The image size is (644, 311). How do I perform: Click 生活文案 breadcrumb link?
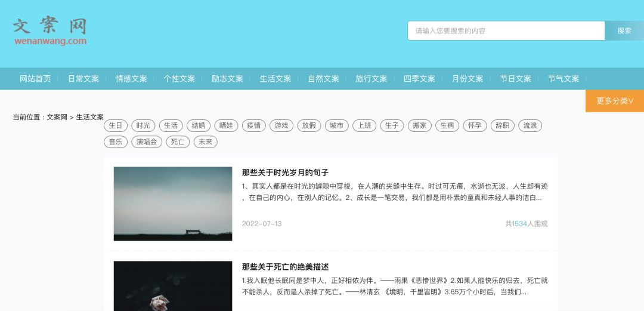point(90,117)
